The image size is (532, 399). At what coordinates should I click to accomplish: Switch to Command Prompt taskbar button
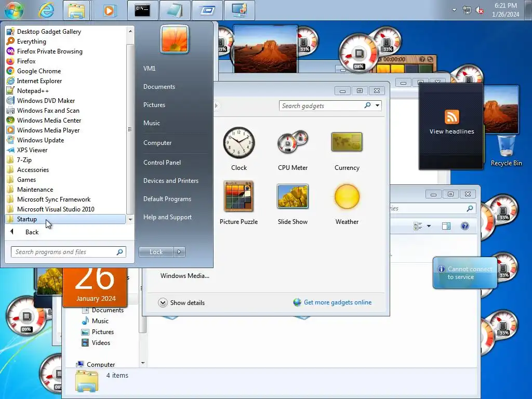142,10
